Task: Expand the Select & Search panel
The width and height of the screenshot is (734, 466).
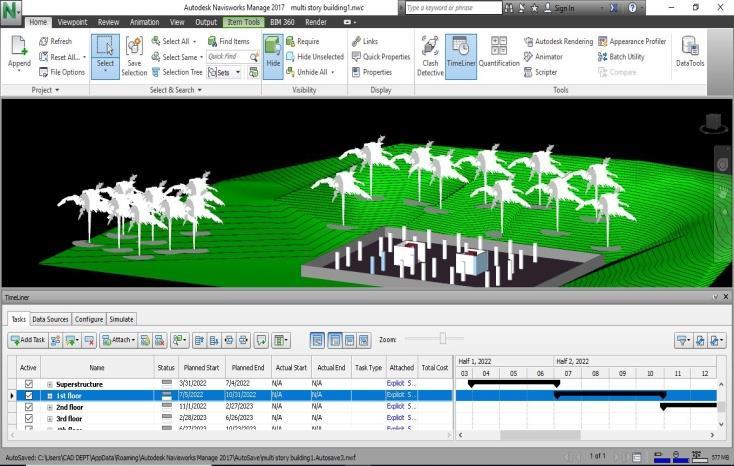Action: coord(176,90)
